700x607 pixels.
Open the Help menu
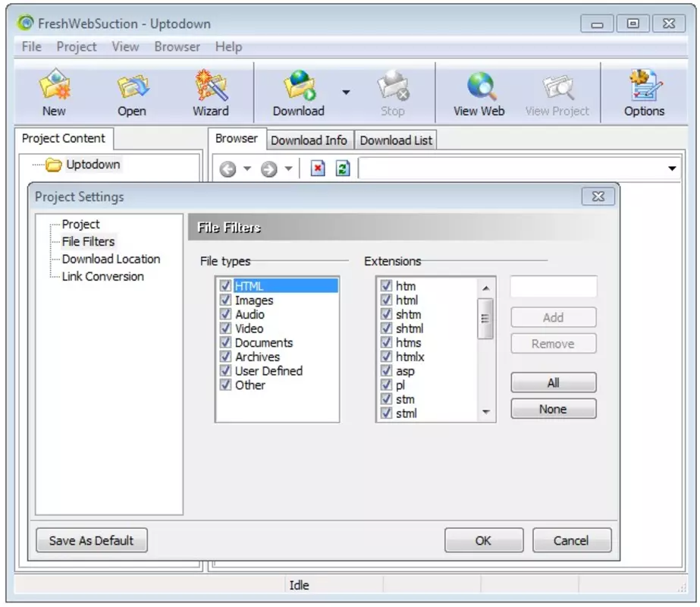pos(228,47)
